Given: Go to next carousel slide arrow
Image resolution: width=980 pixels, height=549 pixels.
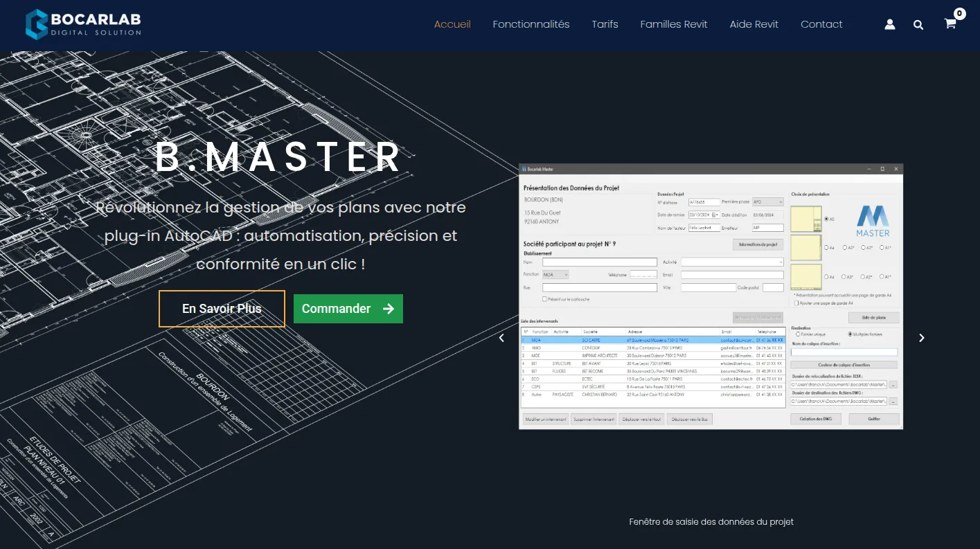Looking at the screenshot, I should [921, 338].
